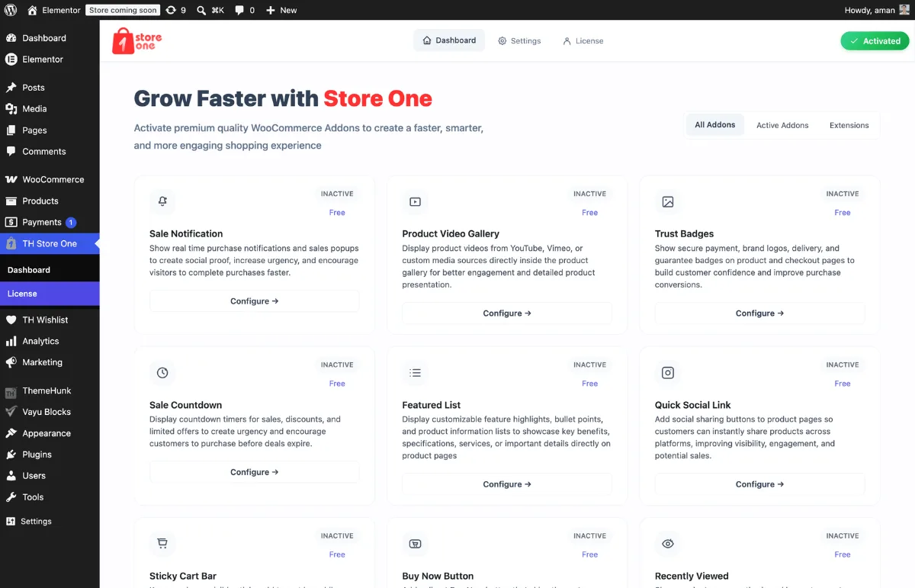
Task: Click the Buy Now Button icon
Action: click(415, 544)
